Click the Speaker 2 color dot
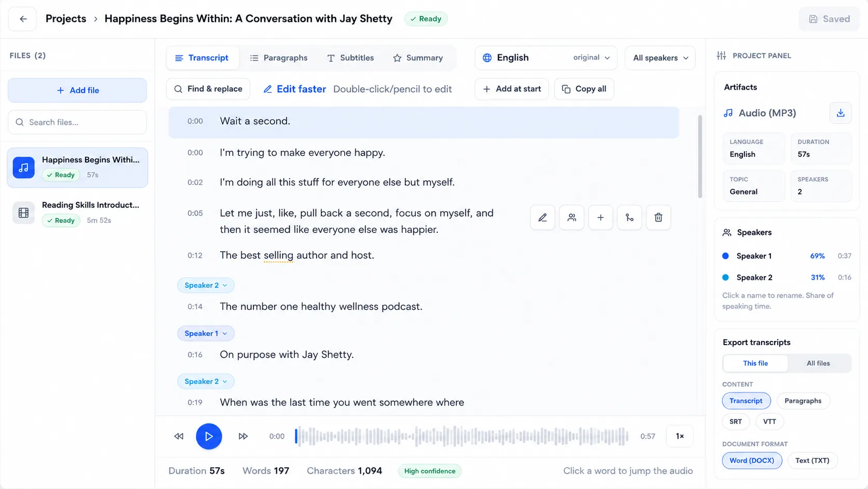Viewport: 868px width, 489px height. point(726,277)
